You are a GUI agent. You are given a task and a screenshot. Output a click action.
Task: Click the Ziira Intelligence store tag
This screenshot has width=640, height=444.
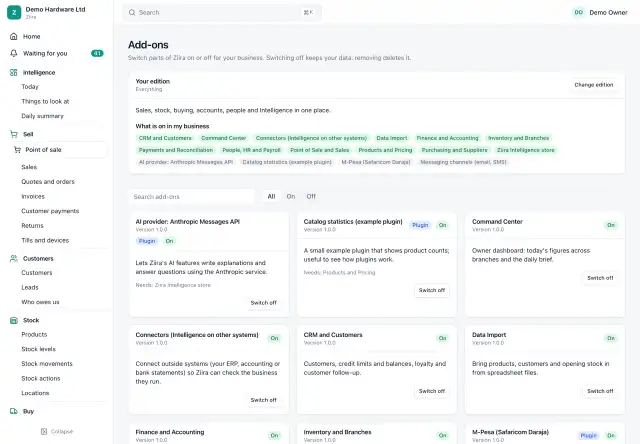526,150
